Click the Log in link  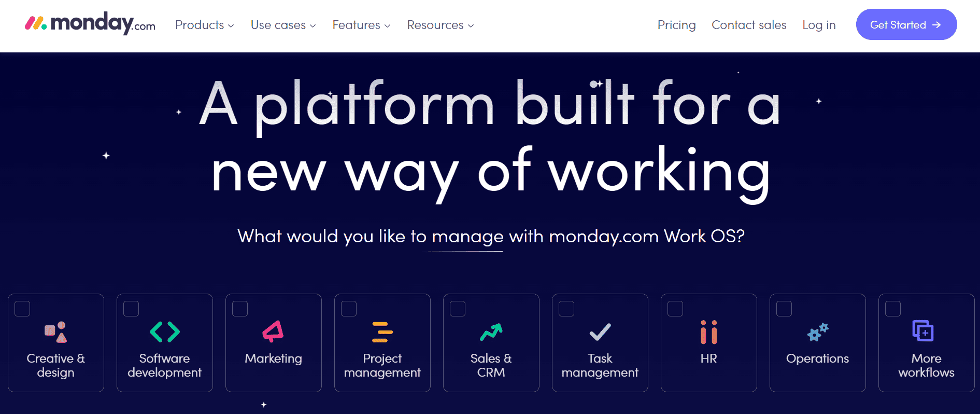point(819,25)
